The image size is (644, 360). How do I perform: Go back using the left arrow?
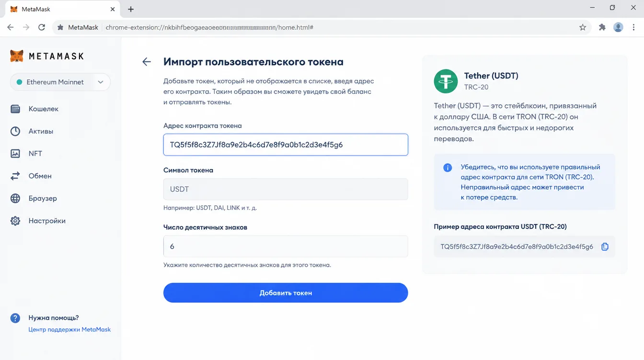coord(147,62)
